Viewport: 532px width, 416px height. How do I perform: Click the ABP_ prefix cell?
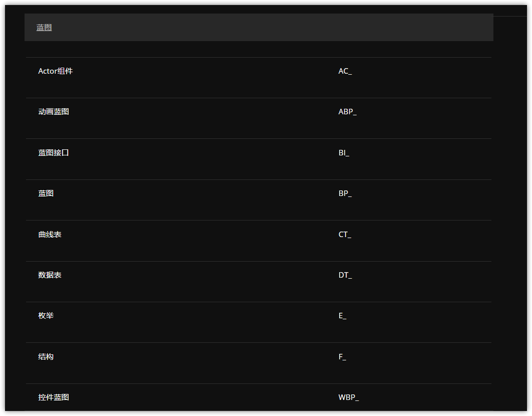pyautogui.click(x=348, y=112)
